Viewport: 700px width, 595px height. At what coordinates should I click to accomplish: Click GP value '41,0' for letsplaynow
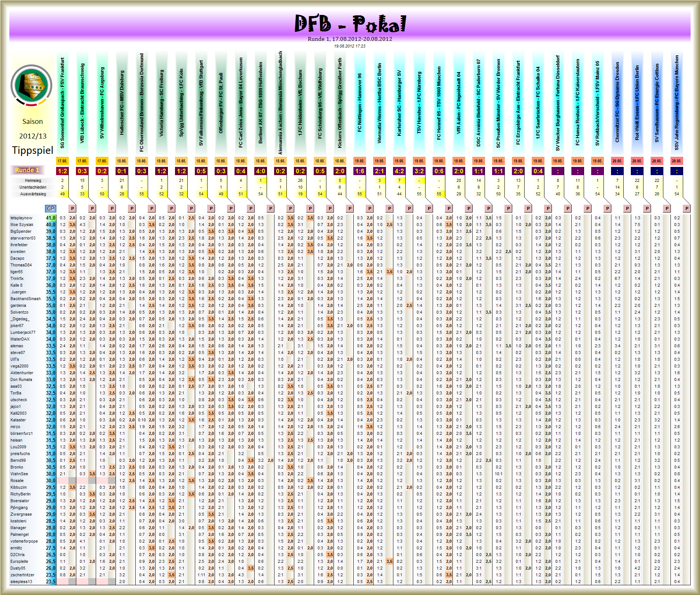pyautogui.click(x=50, y=218)
